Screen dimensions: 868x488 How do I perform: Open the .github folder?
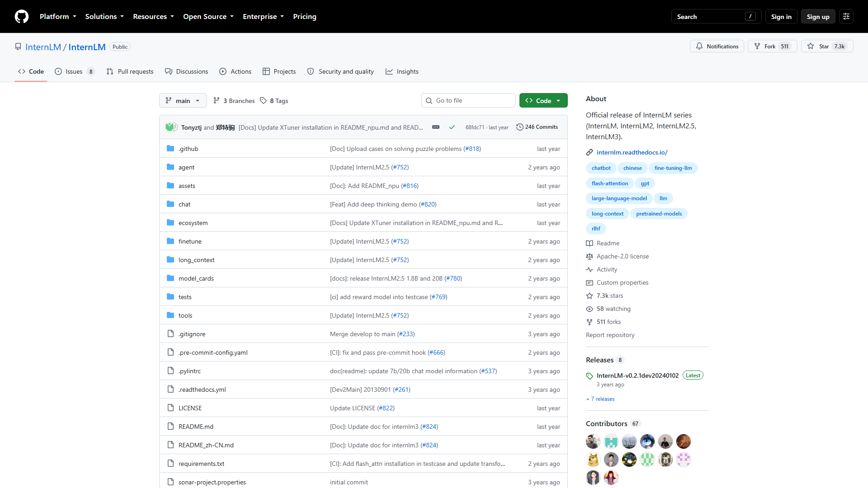click(x=188, y=149)
